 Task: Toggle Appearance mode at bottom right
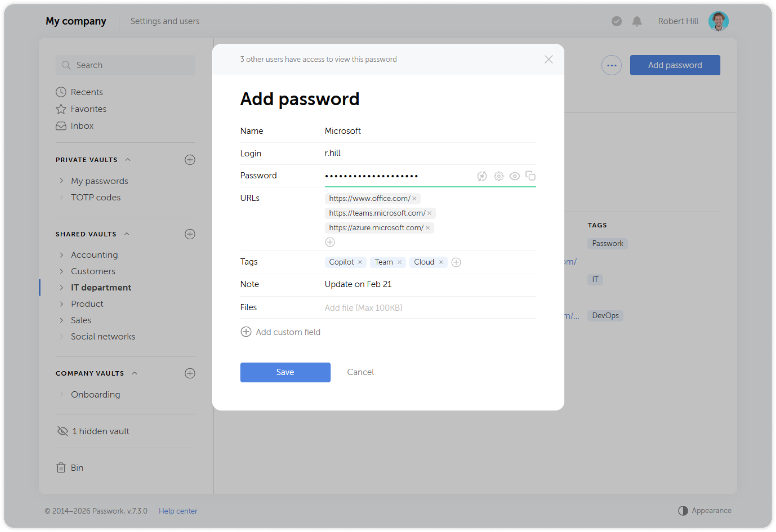[705, 510]
